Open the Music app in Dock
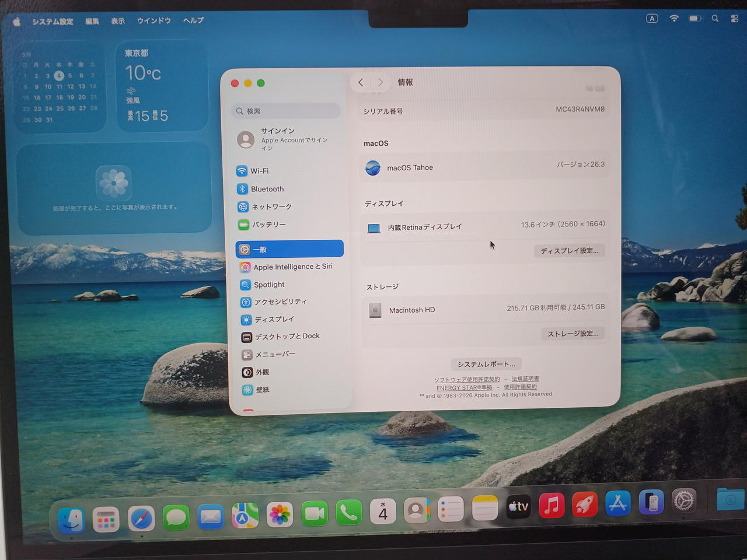The width and height of the screenshot is (747, 560). (551, 506)
